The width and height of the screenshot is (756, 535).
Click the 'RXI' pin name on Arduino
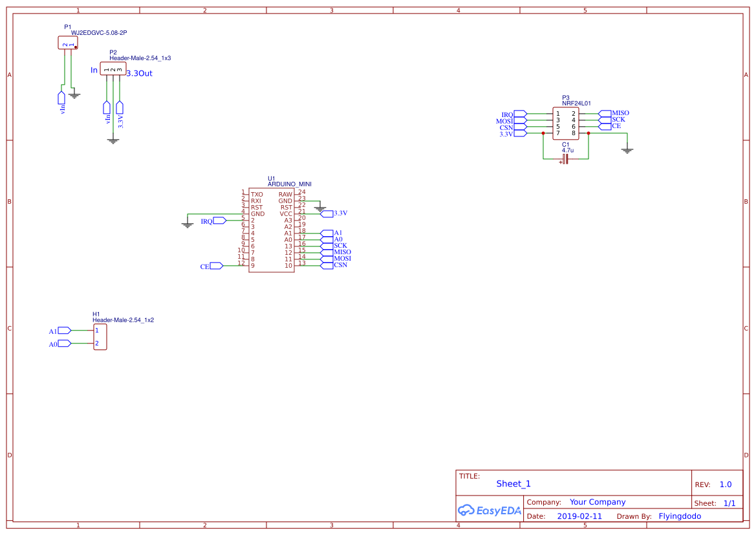click(256, 201)
